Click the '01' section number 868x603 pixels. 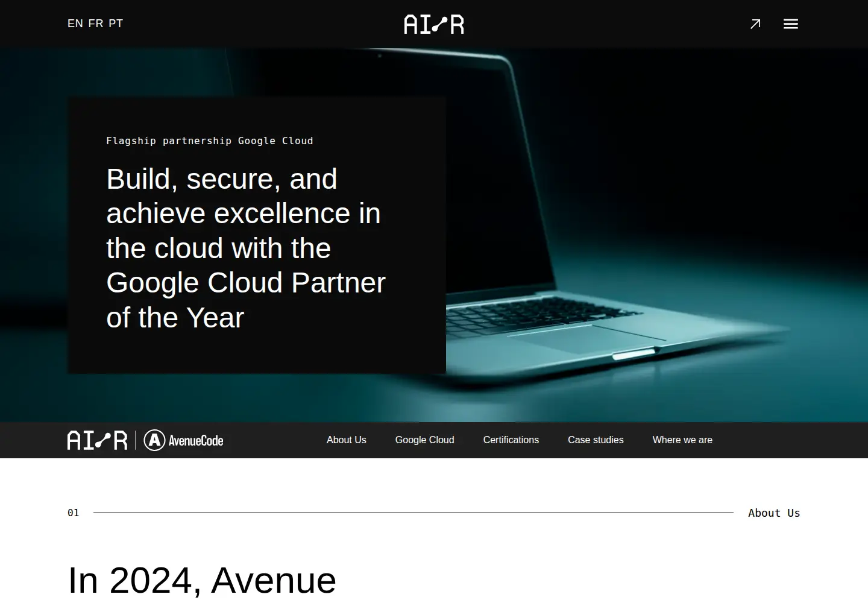[74, 513]
